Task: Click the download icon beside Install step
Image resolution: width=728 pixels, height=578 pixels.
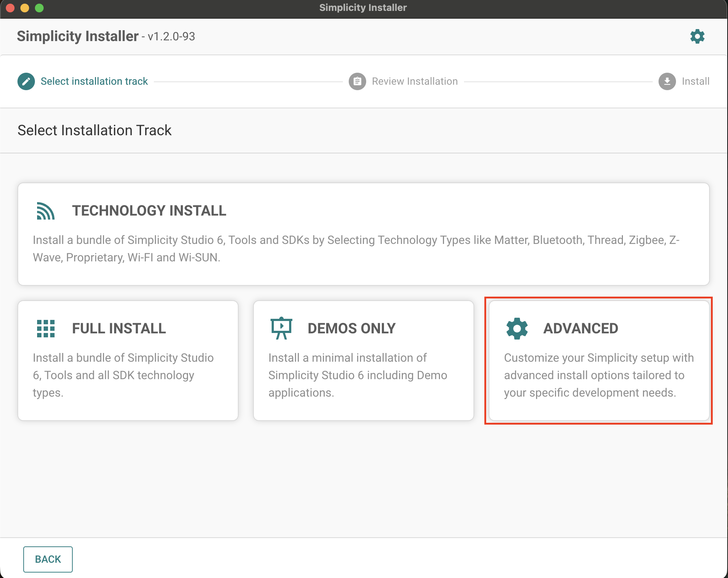Action: point(667,81)
